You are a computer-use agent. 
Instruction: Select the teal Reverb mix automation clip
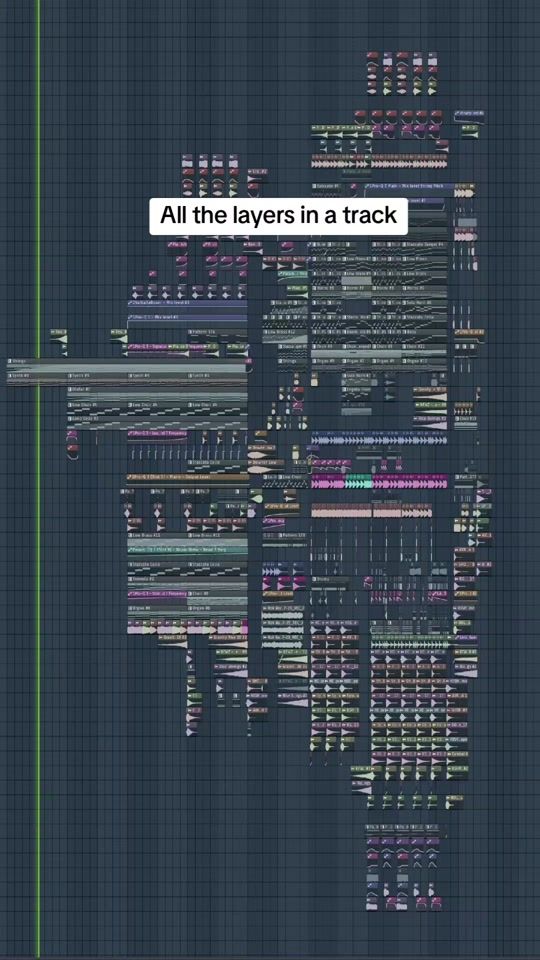pyautogui.click(x=187, y=550)
